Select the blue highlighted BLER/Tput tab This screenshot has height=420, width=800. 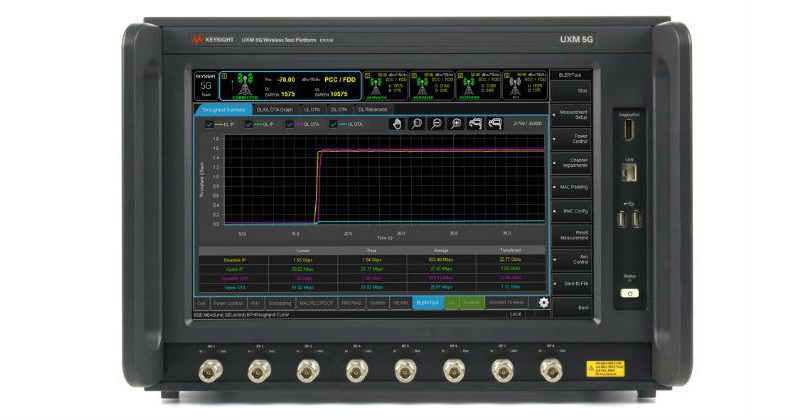[x=428, y=303]
